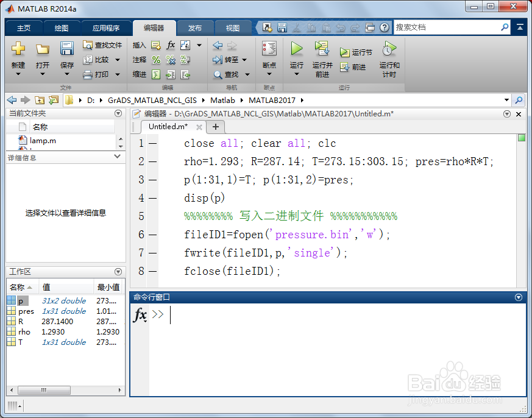
Task: Click quick access save icon
Action: click(x=282, y=27)
